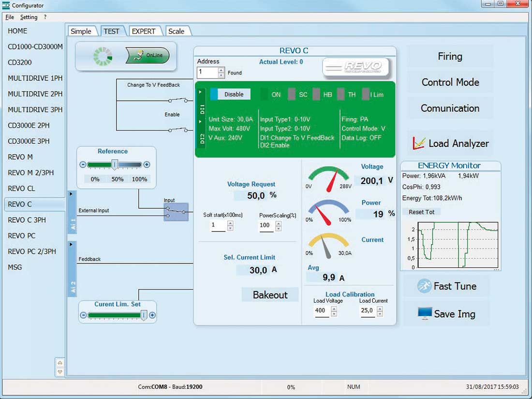Screen dimensions: 532x399
Task: Expand the DI1 panel arrow
Action: [201, 92]
